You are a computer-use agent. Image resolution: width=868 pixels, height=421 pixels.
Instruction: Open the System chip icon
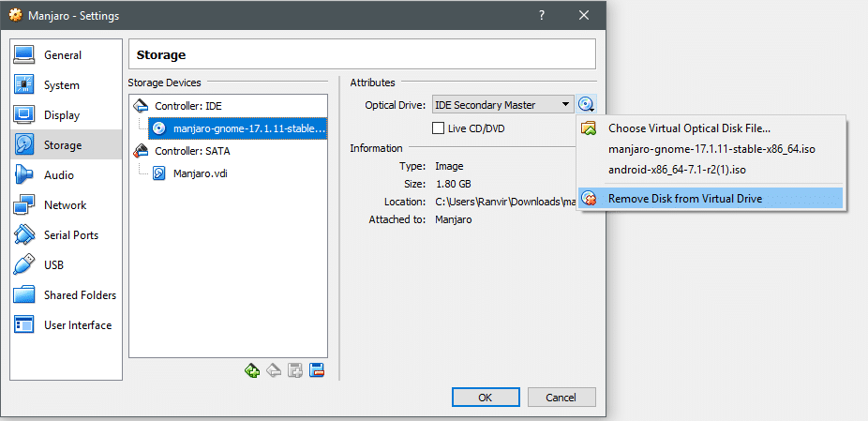[23, 84]
